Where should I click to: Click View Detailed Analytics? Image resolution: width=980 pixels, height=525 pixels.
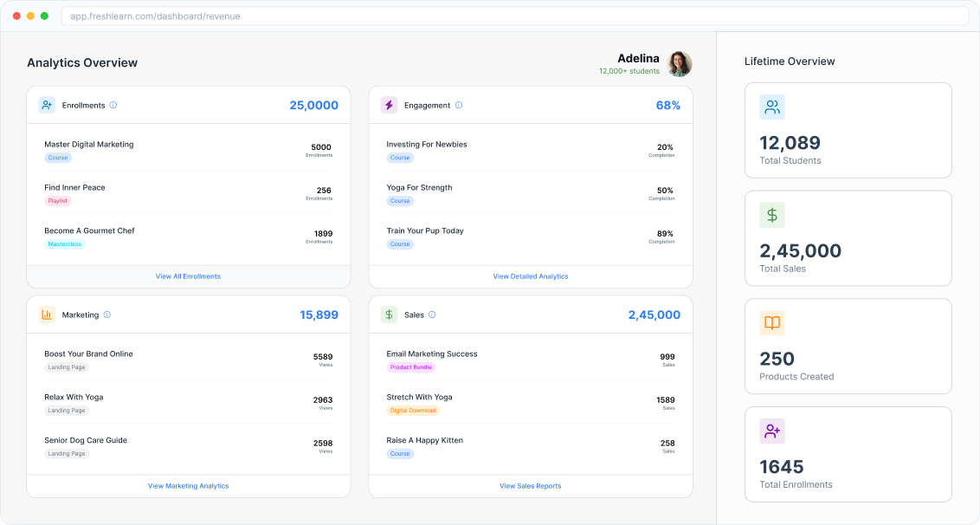(x=530, y=275)
